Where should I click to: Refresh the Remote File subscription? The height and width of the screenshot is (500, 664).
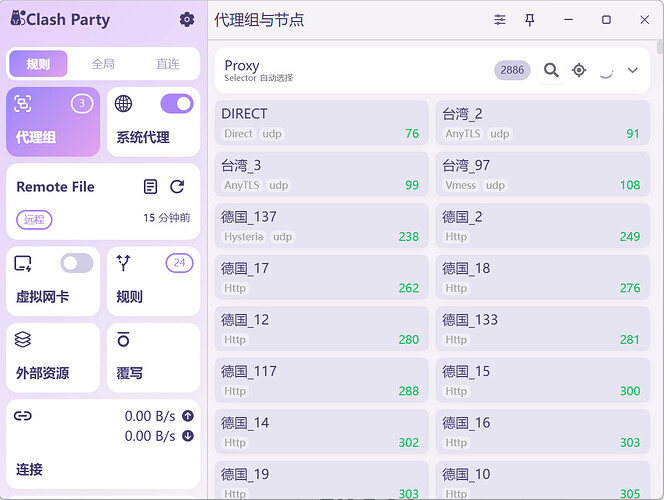pos(177,187)
